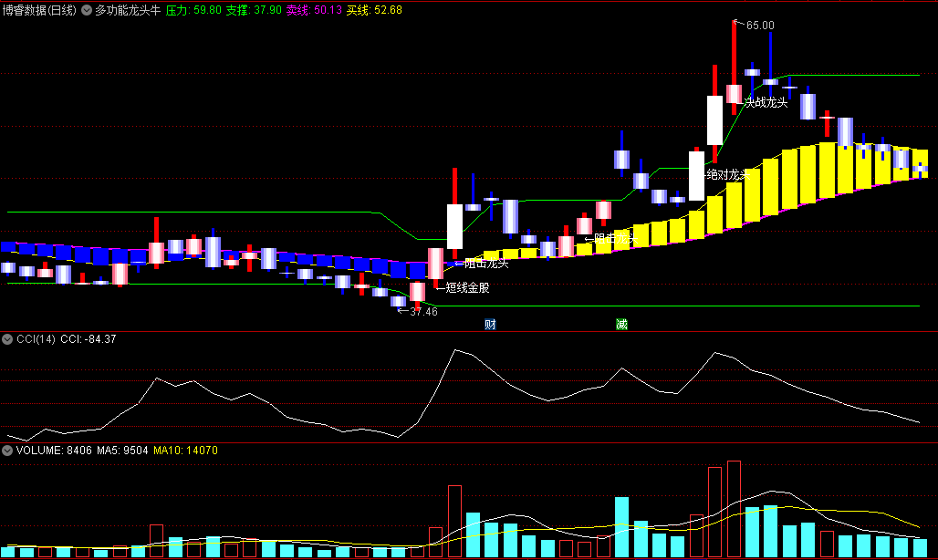Open the CCI(14) indicator dropdown circle
Image resolution: width=938 pixels, height=560 pixels.
point(7,339)
